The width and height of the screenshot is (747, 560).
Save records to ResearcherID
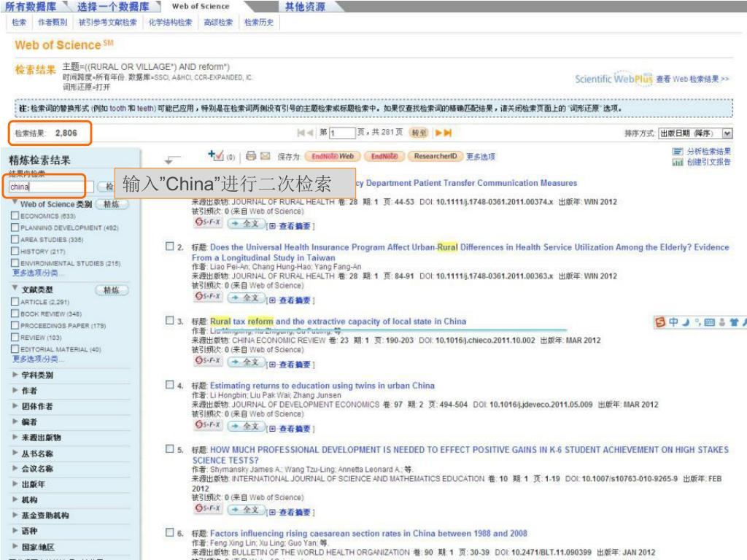coord(436,156)
